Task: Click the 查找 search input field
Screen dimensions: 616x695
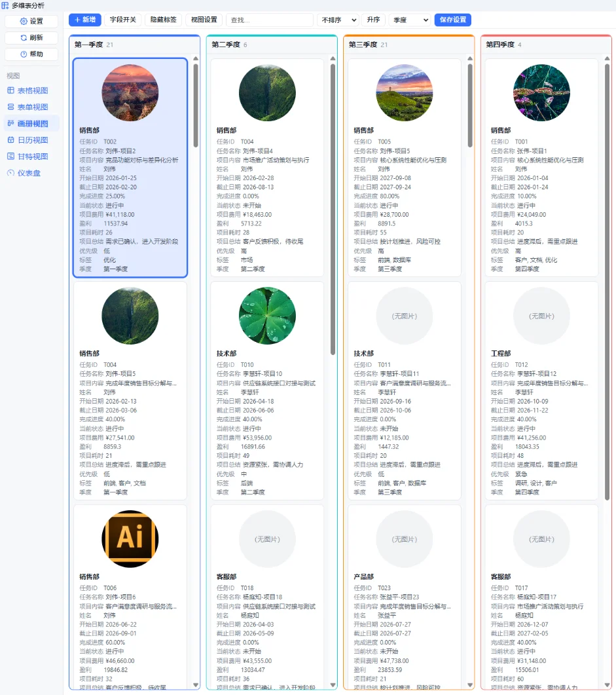Action: click(270, 20)
